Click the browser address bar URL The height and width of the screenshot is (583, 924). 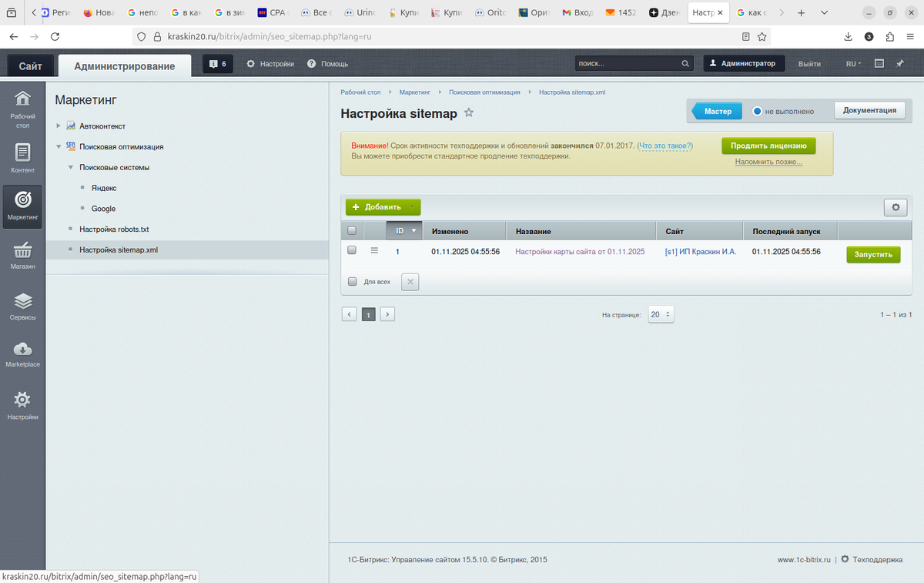pos(269,36)
